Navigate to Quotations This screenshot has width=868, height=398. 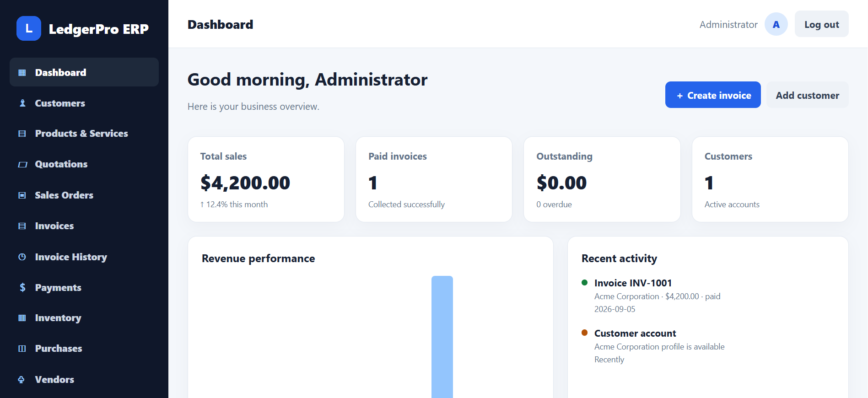click(x=84, y=164)
